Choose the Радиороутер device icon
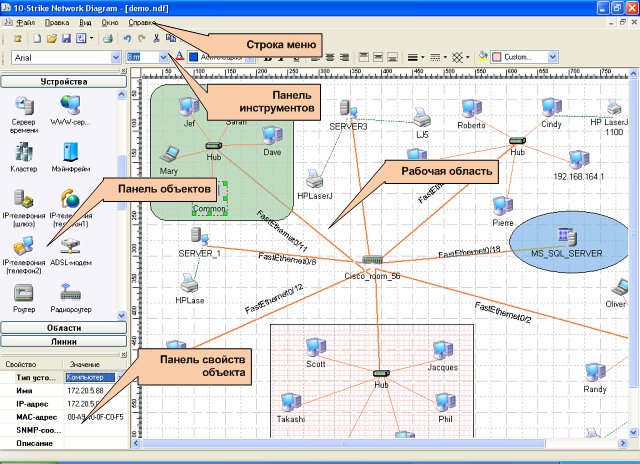Viewport: 640px width, 464px height. click(71, 291)
